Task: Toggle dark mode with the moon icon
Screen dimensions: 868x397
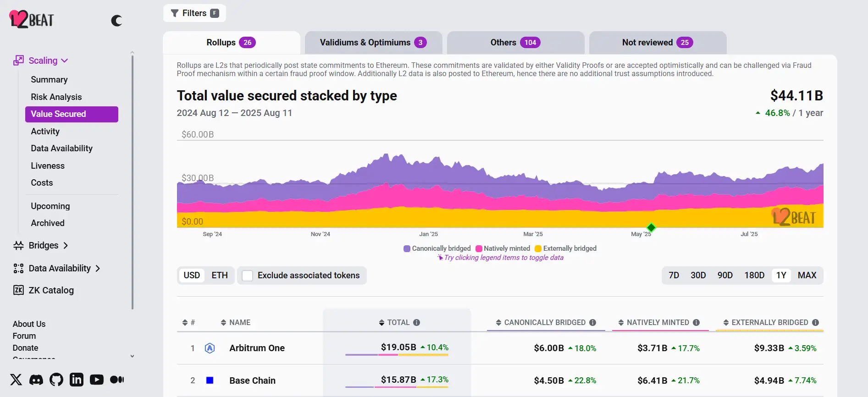Action: pyautogui.click(x=116, y=21)
